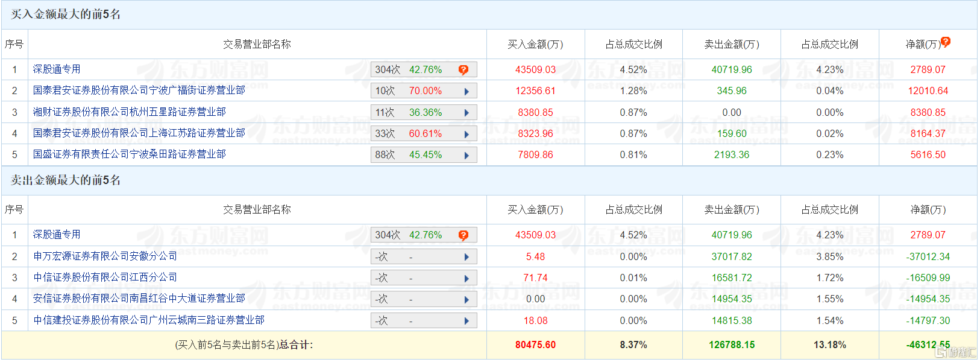
Task: Click help icon in buy-list 深股通专用 row
Action: click(463, 70)
